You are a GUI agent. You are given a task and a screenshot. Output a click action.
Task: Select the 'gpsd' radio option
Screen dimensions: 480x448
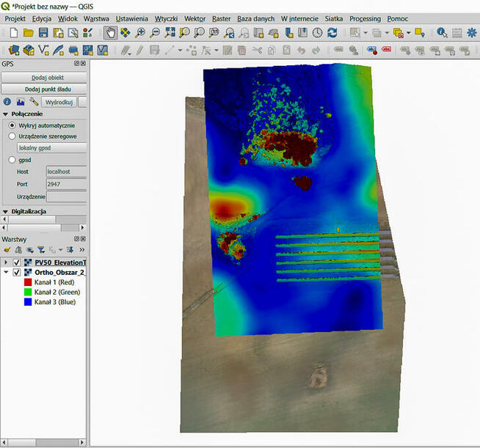(x=12, y=159)
